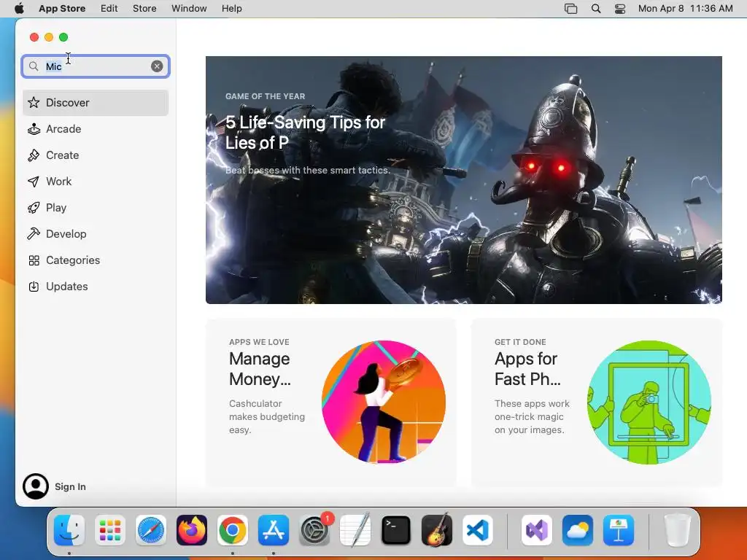The width and height of the screenshot is (747, 560).
Task: Open the Trash in the Dock
Action: coord(677,530)
